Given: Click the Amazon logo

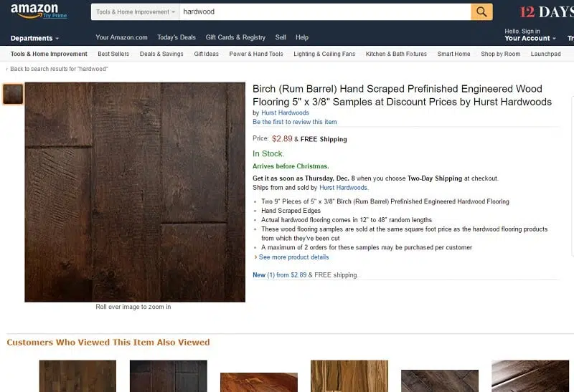Looking at the screenshot, I should 34,9.
